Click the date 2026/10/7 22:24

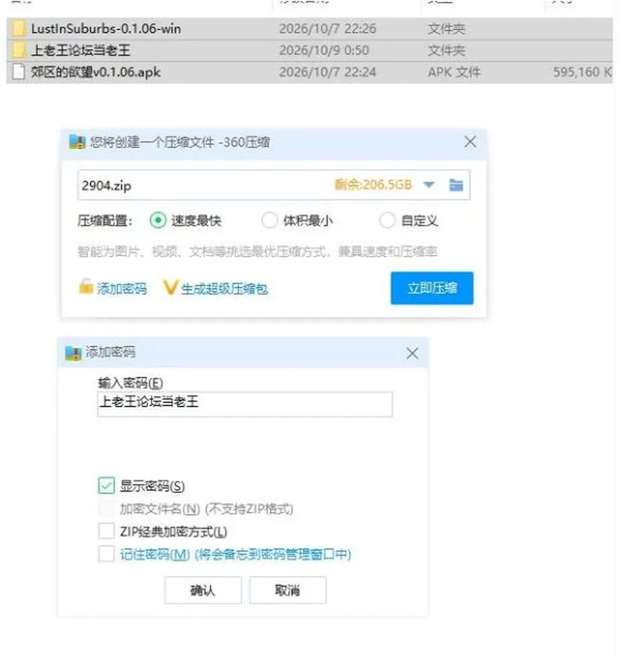point(327,72)
